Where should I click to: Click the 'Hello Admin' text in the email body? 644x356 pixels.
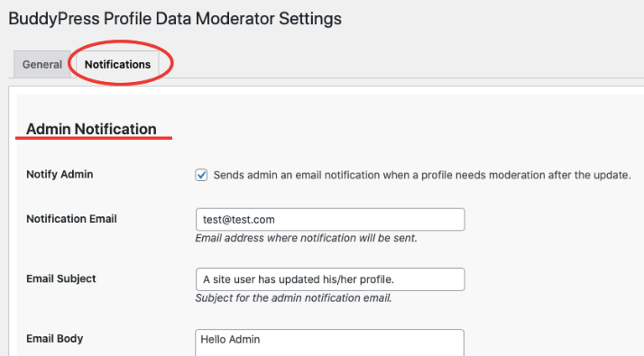pyautogui.click(x=230, y=340)
